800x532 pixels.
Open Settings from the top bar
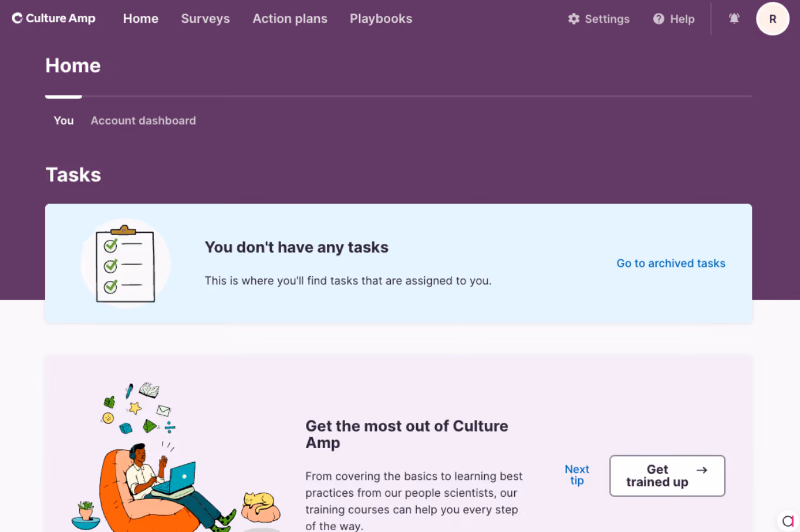tap(599, 19)
